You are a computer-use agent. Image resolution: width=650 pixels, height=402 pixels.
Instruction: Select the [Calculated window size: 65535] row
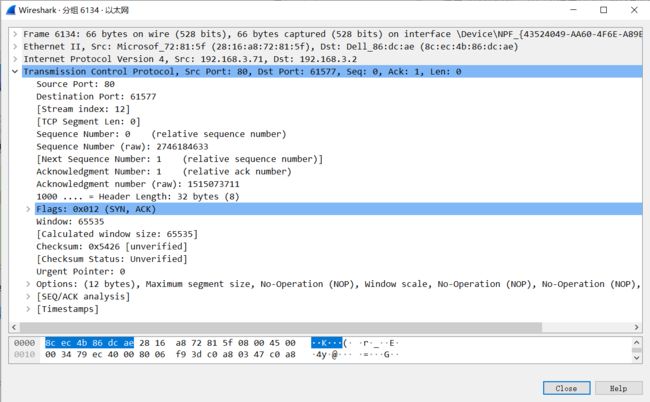click(x=117, y=234)
